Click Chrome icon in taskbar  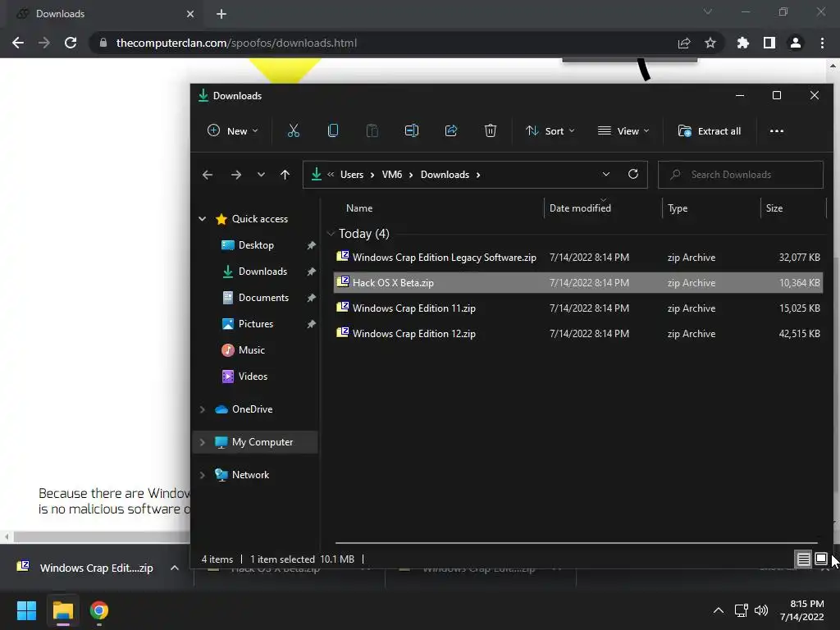coord(99,610)
